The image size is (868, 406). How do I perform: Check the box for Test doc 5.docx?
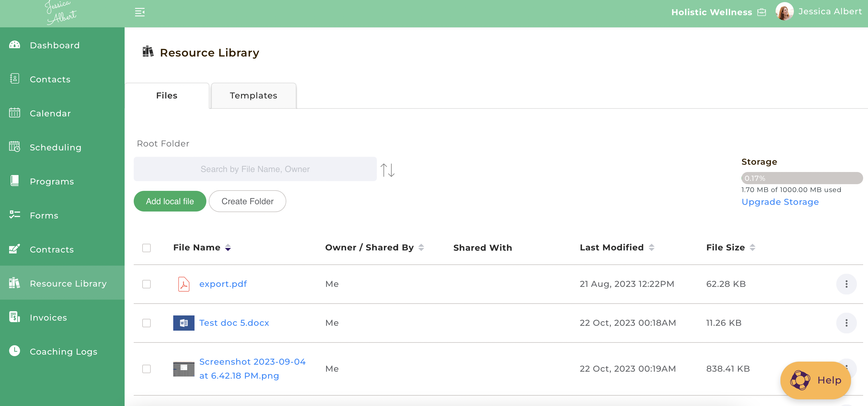click(x=146, y=323)
